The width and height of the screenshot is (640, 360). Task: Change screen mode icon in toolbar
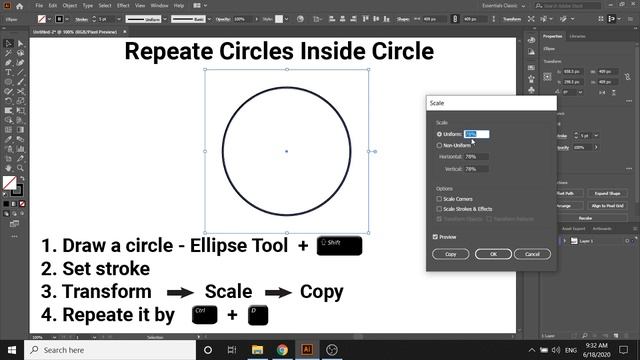click(14, 224)
